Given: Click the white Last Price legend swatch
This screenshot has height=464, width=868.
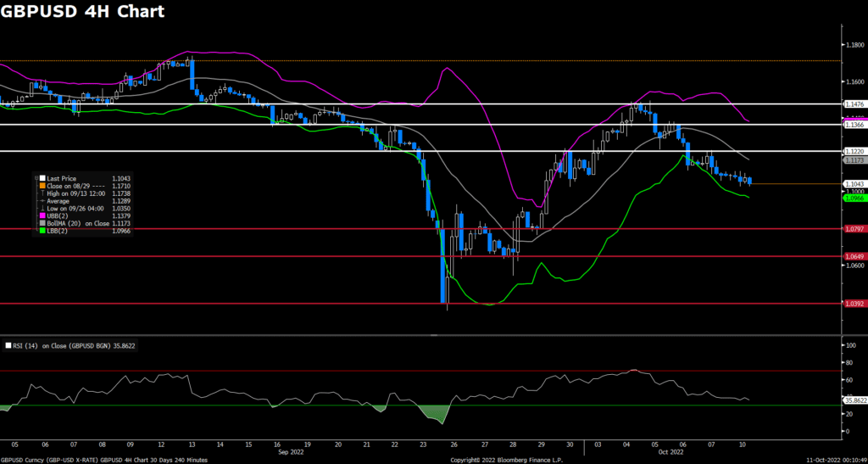Looking at the screenshot, I should click(x=42, y=178).
